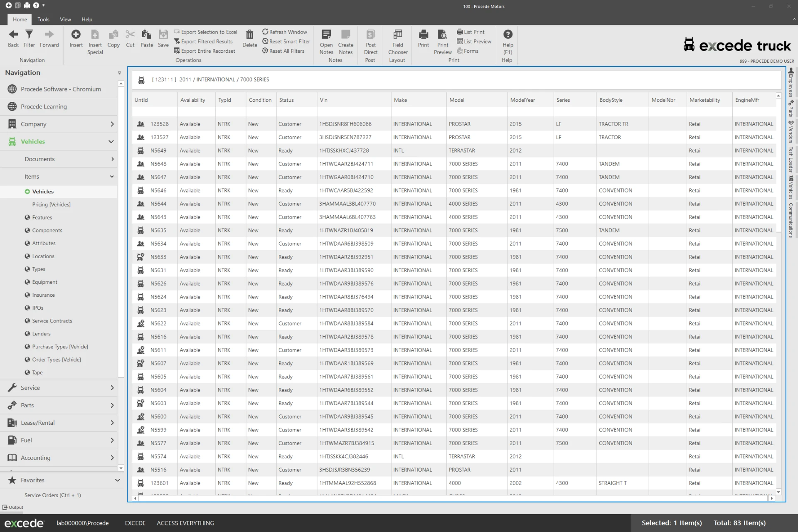Expand the Service navigation section
Screen dimensions: 798x532
[x=112, y=387]
